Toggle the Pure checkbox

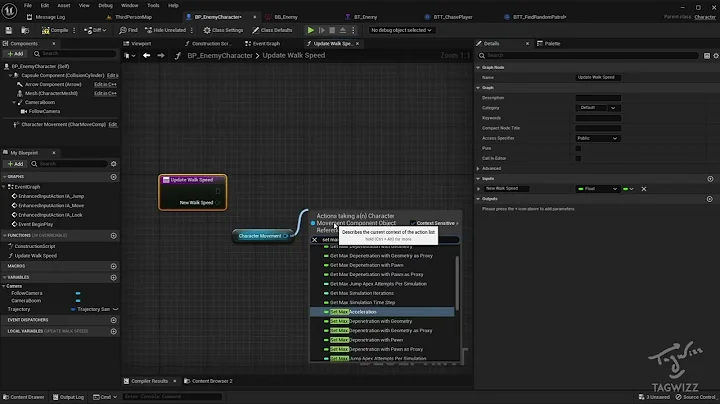(x=578, y=148)
